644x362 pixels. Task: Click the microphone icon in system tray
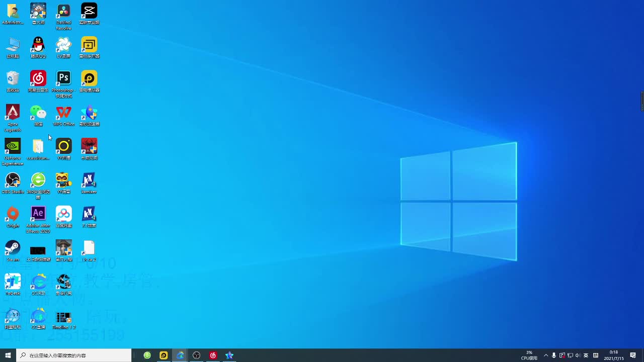[554, 355]
